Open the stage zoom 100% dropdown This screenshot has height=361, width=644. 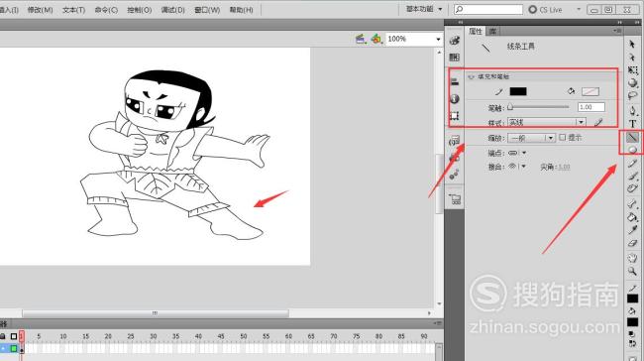click(438, 39)
